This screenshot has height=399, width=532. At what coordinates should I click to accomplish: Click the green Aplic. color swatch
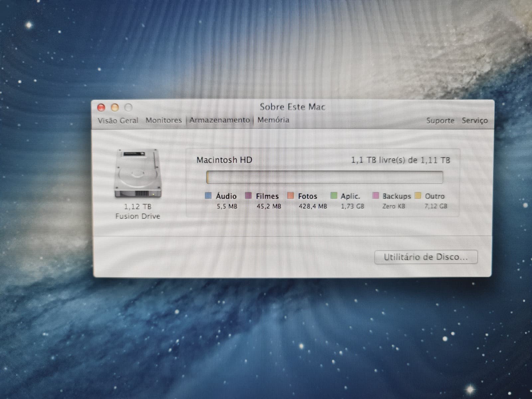pos(334,196)
